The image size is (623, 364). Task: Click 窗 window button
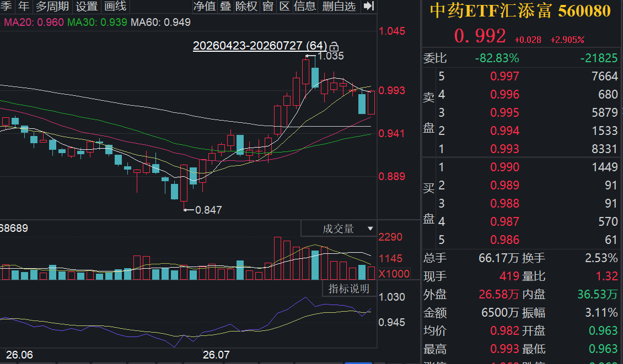pos(268,6)
